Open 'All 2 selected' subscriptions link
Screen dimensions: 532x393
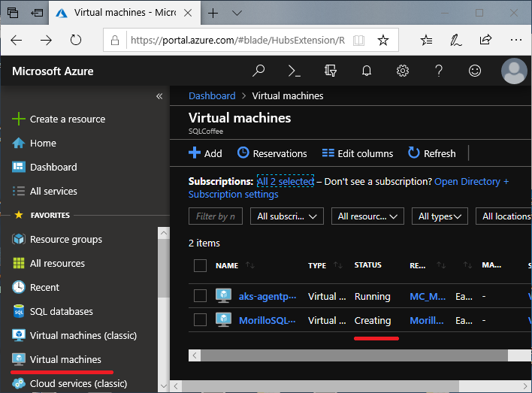(x=286, y=181)
